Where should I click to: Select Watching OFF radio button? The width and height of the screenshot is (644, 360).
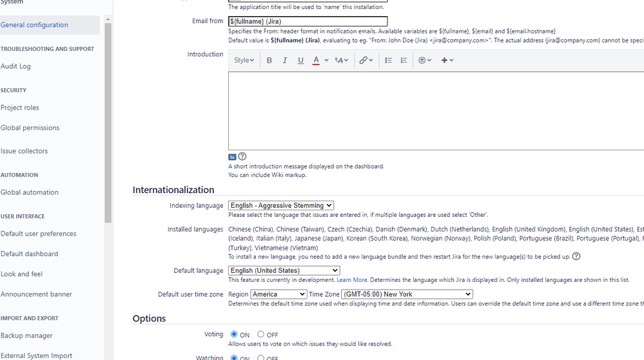click(260, 357)
